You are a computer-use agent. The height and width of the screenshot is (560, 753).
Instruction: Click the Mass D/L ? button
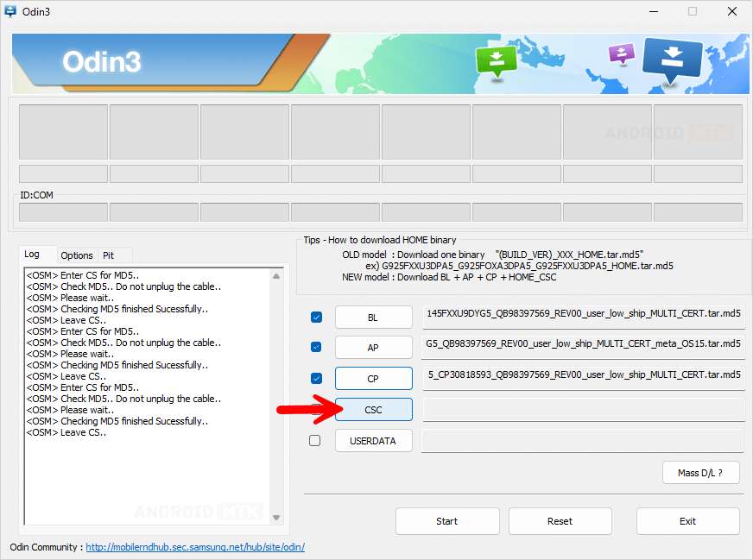click(700, 472)
